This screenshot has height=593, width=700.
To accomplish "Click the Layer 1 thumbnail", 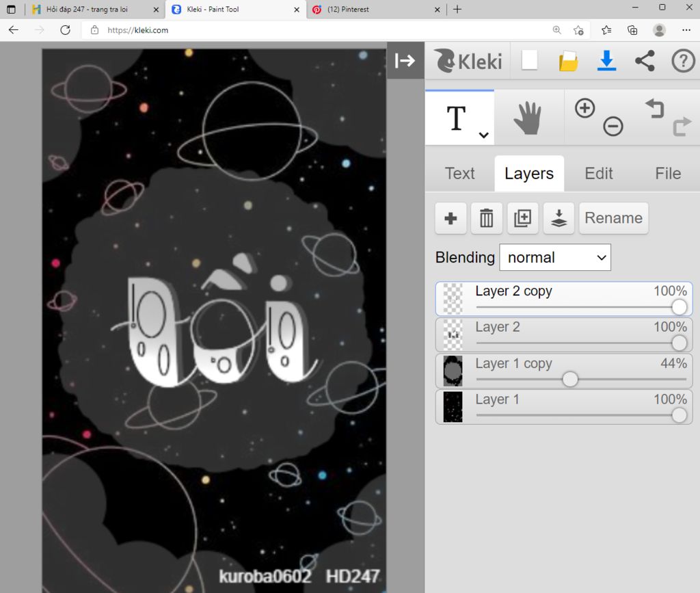I will coord(453,407).
